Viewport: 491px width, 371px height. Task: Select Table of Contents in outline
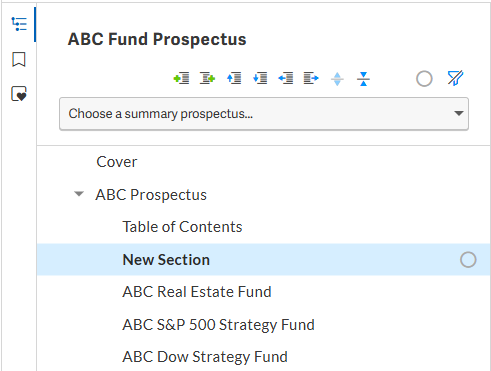pos(182,227)
